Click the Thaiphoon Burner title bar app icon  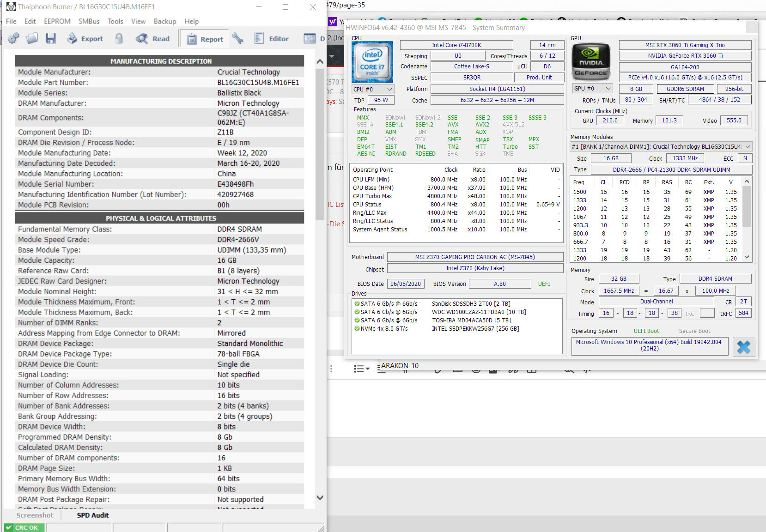11,7
